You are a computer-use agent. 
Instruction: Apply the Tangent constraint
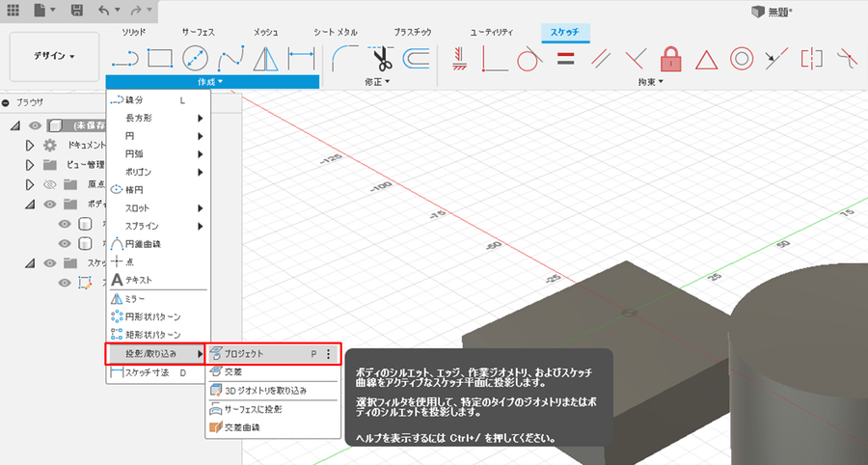pos(529,59)
